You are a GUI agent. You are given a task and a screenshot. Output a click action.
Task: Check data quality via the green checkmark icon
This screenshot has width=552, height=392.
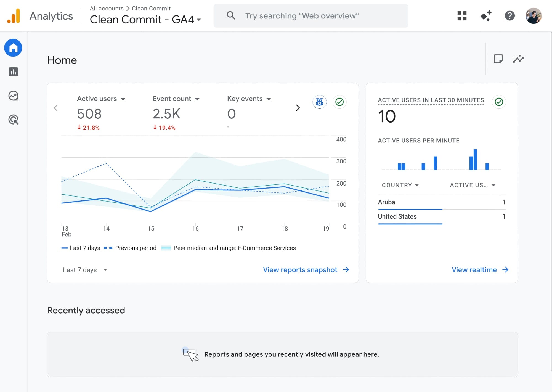(x=339, y=102)
